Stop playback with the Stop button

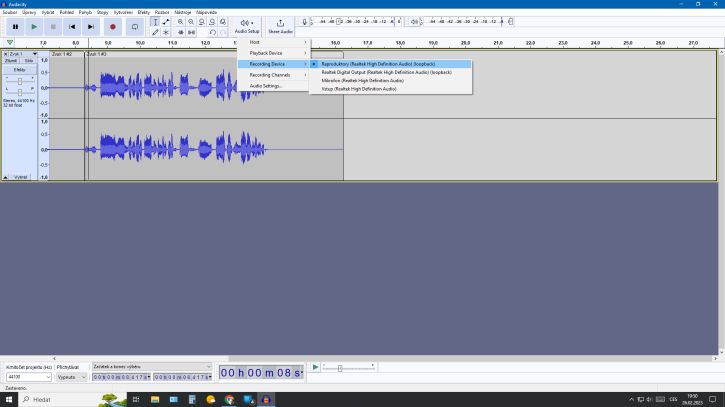(53, 27)
